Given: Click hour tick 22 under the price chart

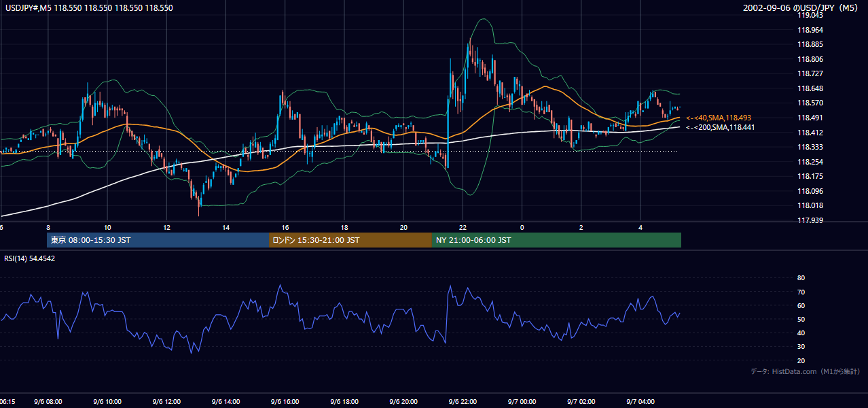Looking at the screenshot, I should [x=463, y=227].
